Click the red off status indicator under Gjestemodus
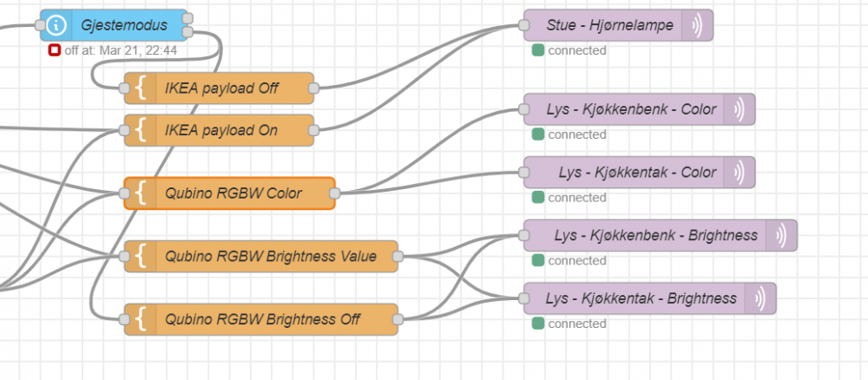The height and width of the screenshot is (380, 868). (55, 50)
